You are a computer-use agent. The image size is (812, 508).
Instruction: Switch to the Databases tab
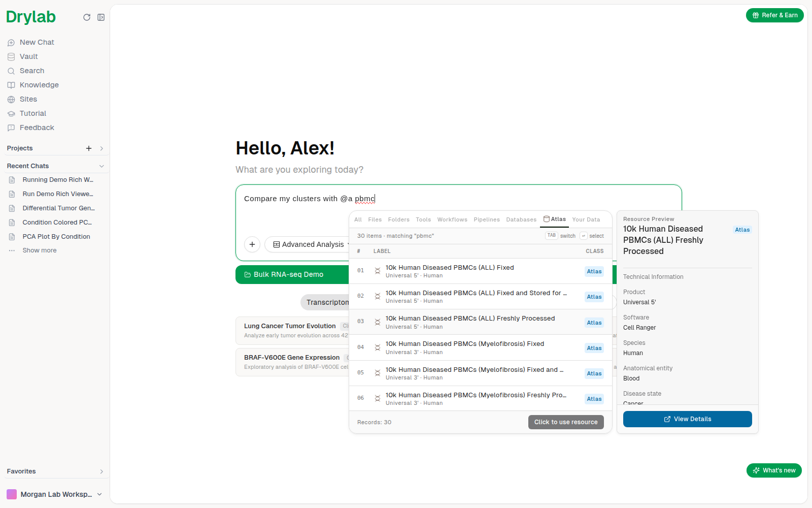click(x=521, y=219)
